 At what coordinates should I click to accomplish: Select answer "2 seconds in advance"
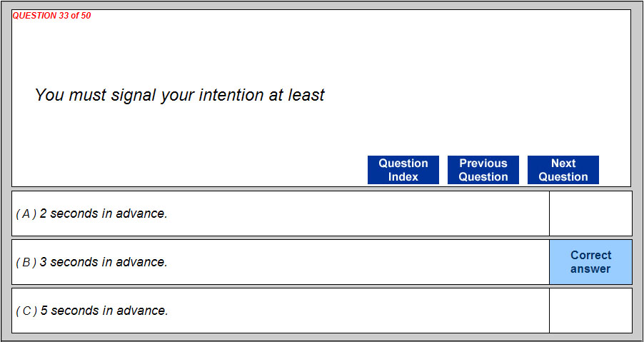(104, 213)
